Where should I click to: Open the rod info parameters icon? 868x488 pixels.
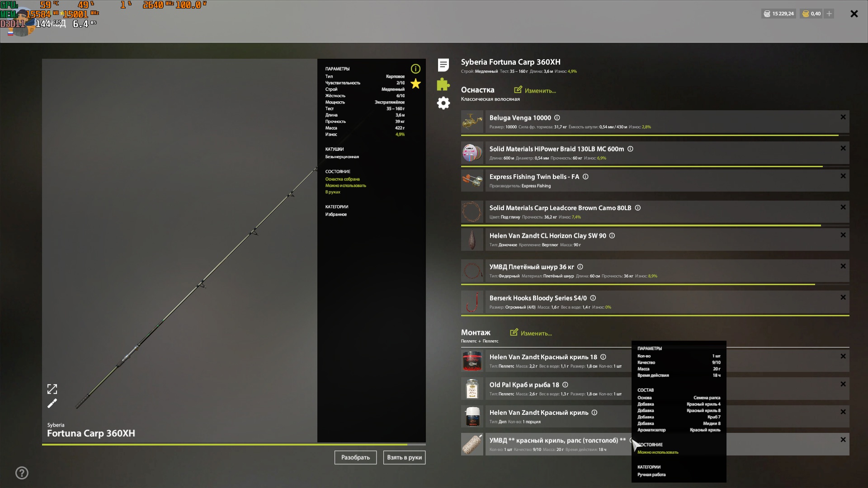415,69
